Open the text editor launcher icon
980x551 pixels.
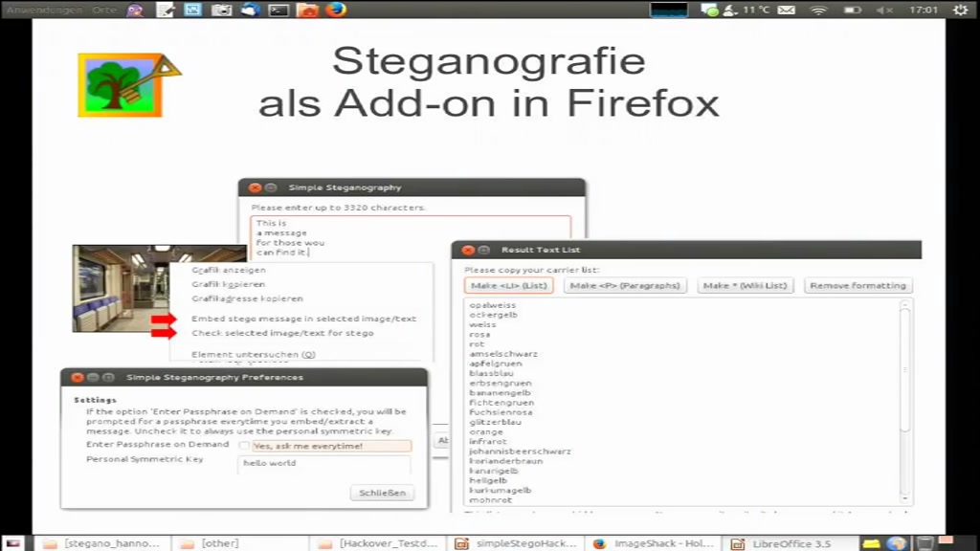(165, 10)
